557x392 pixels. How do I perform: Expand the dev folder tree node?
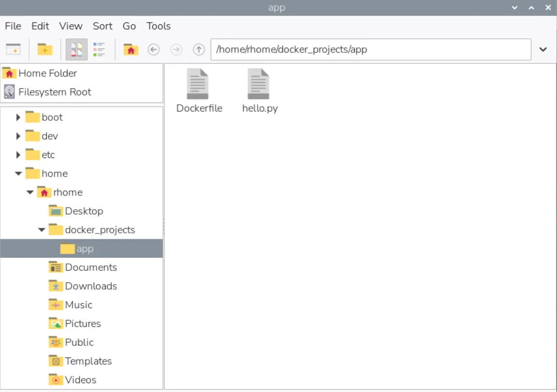click(18, 136)
